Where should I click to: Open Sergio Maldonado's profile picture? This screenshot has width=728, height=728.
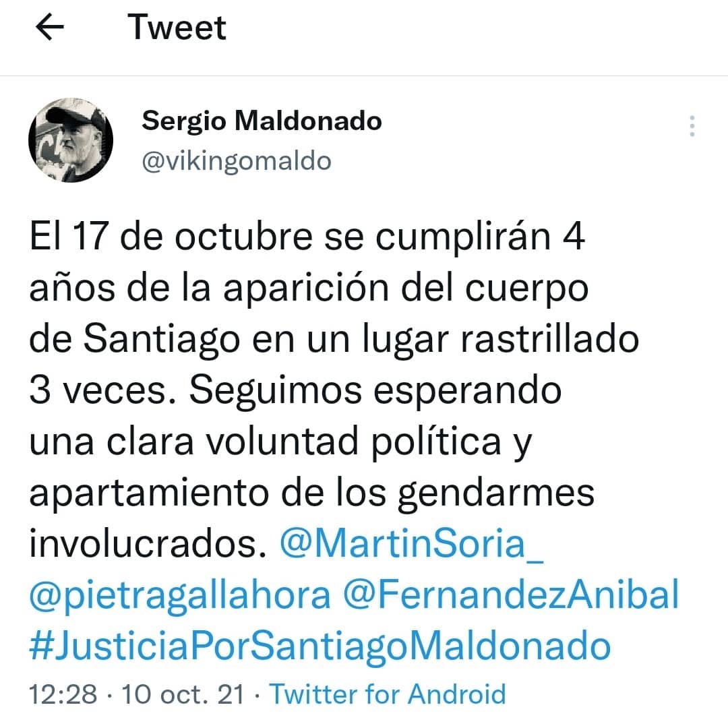(x=71, y=140)
